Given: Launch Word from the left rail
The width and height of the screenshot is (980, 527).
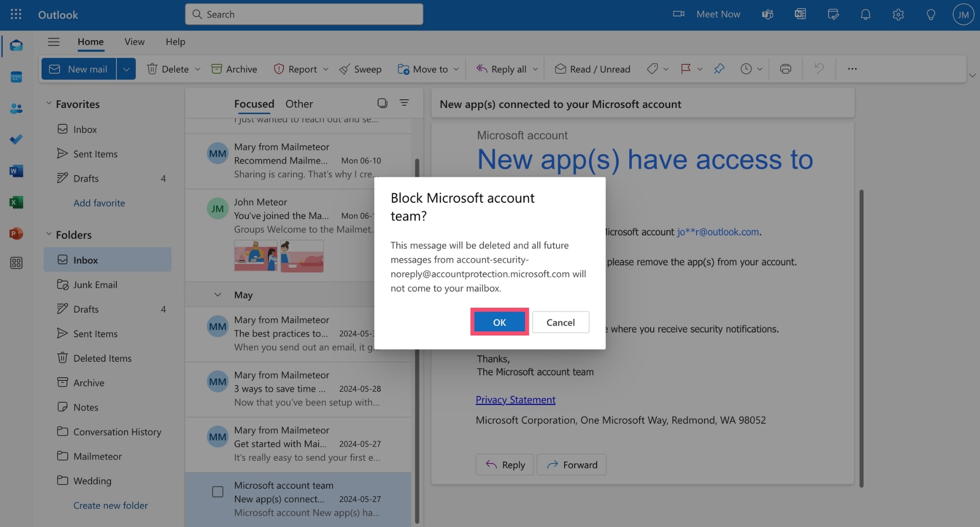Looking at the screenshot, I should tap(16, 171).
